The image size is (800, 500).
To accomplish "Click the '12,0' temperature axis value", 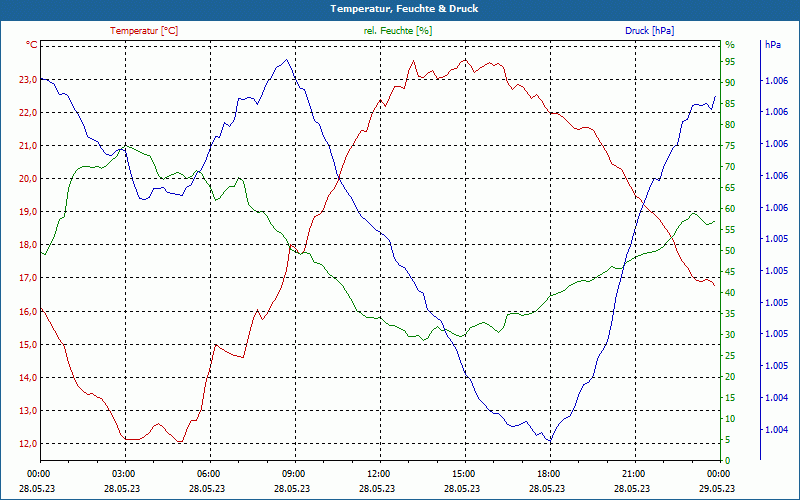I will click(28, 444).
